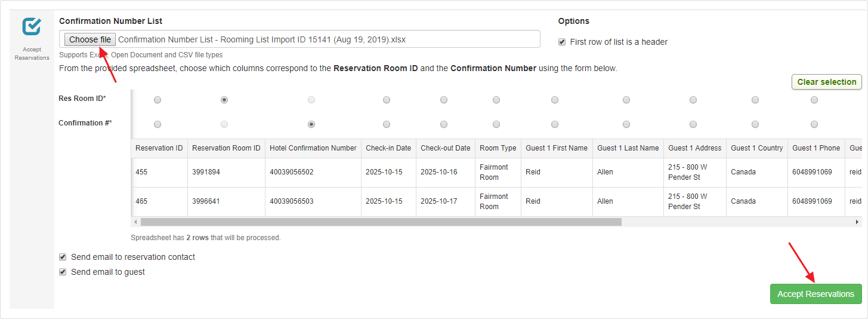Viewport: 868px width, 319px height.
Task: Select Res Room ID radio for Guest 1 Last Name column
Action: point(626,100)
